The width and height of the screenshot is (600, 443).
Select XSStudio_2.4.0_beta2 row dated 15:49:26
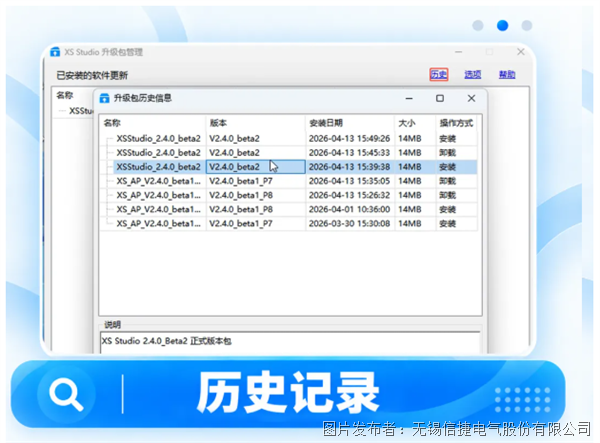(289, 138)
